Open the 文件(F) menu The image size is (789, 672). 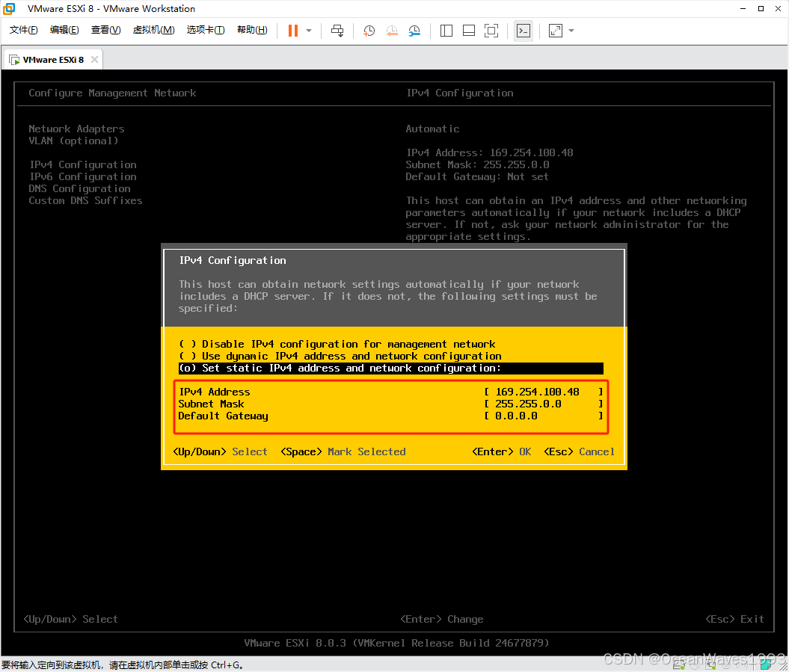pos(23,30)
